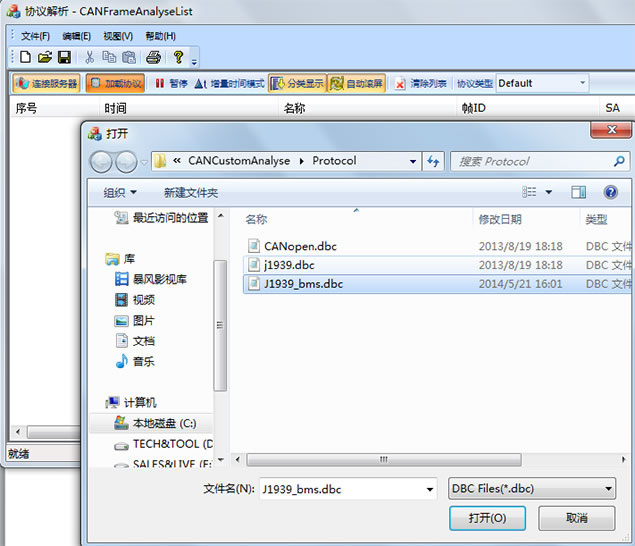Click the 清除列表 clear list button
This screenshot has width=635, height=546.
pos(421,84)
